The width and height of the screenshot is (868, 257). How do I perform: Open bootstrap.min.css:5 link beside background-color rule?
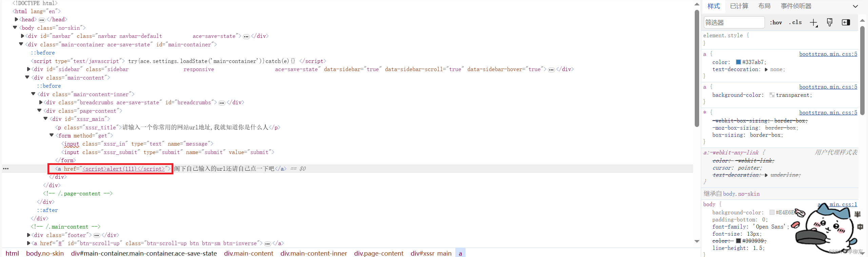click(828, 87)
